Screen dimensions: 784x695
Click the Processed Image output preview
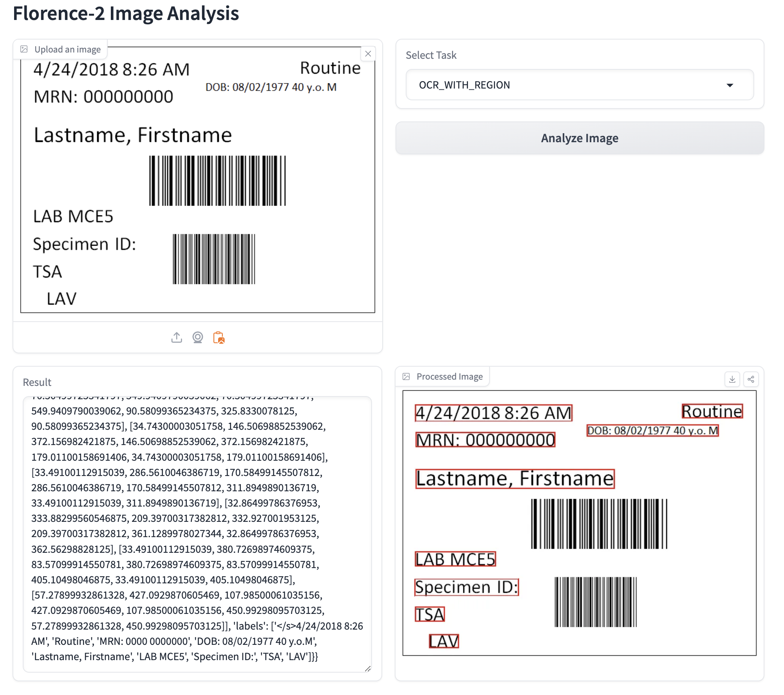click(580, 523)
